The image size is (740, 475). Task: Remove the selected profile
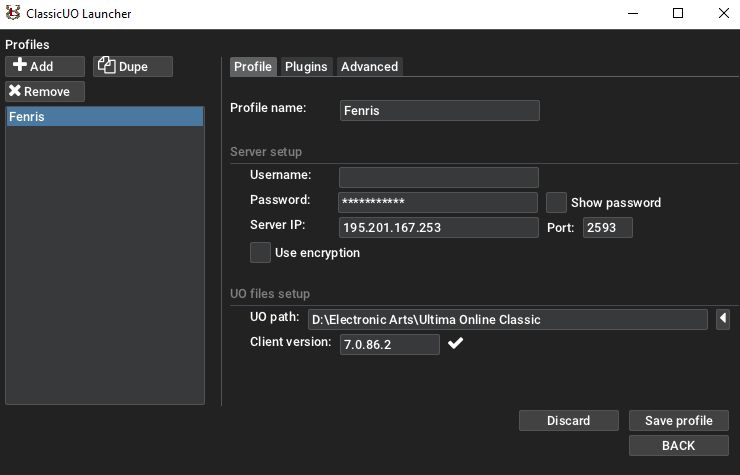(x=45, y=92)
